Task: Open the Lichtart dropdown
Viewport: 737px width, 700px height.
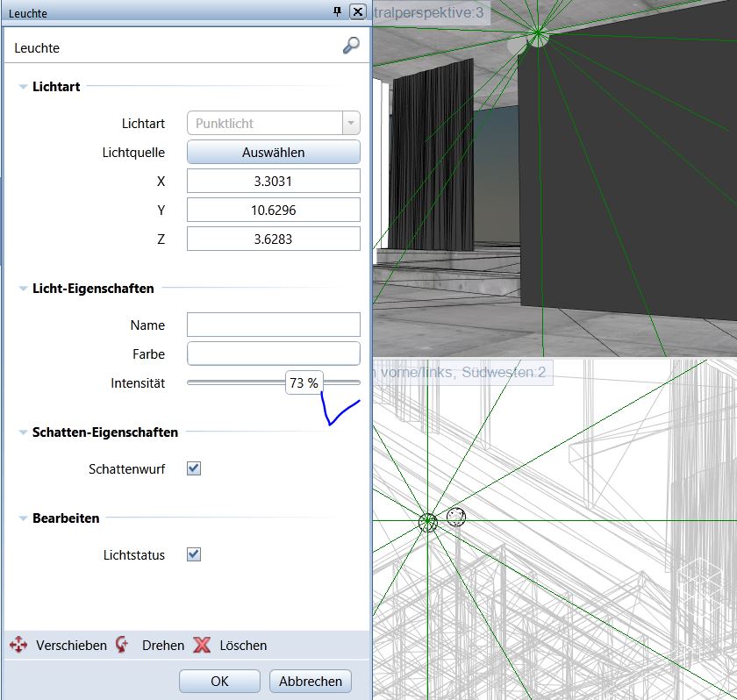Action: click(351, 124)
